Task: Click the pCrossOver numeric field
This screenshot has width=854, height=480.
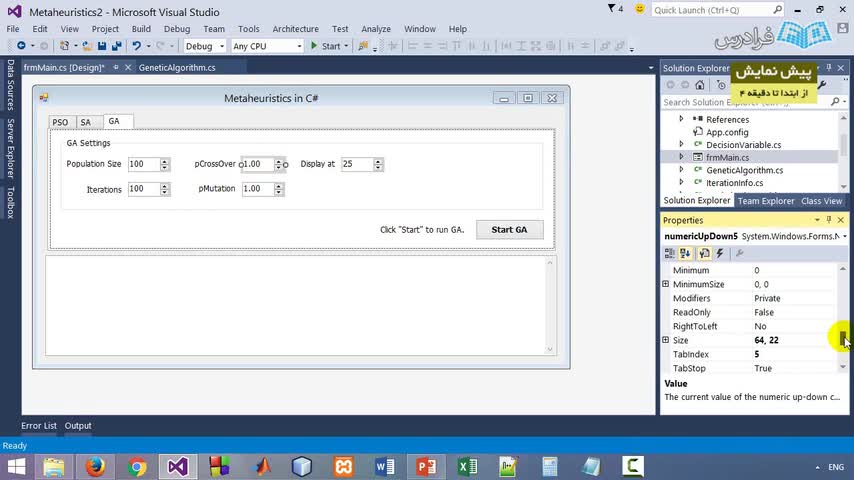Action: (x=258, y=164)
